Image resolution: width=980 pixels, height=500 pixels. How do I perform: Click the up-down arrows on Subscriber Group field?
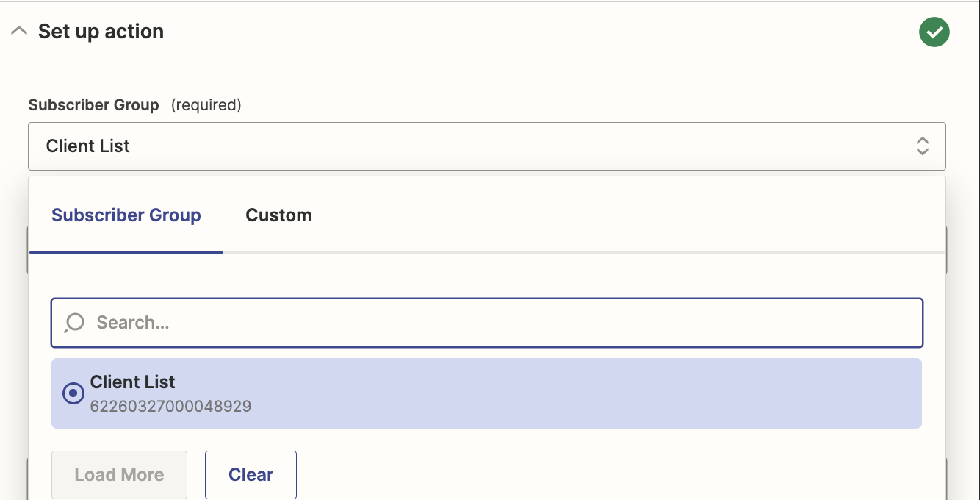(922, 146)
